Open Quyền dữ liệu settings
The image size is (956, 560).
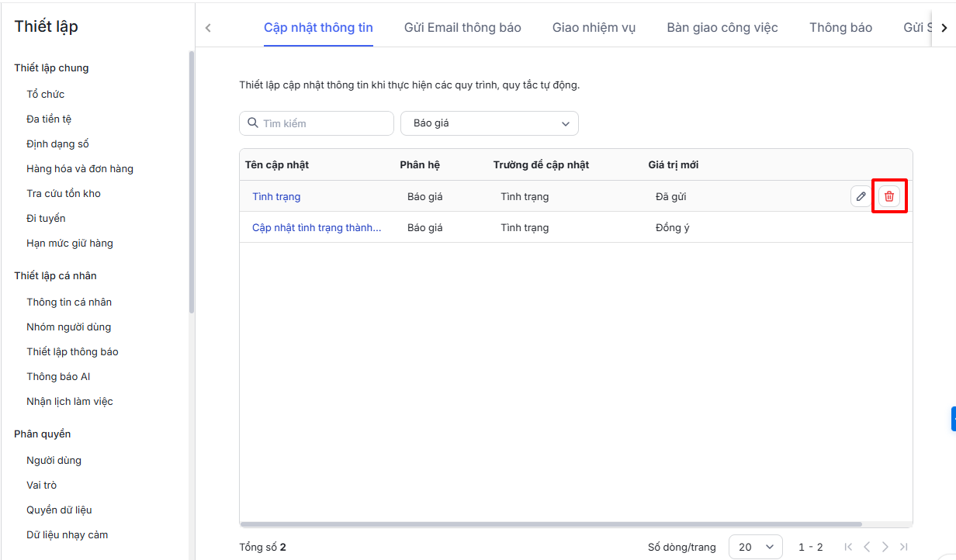(x=59, y=510)
